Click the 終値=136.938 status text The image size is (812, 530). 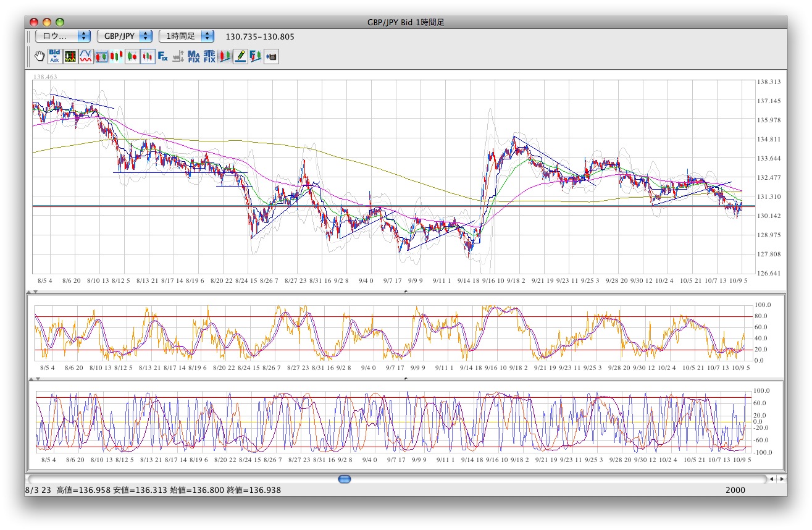click(x=254, y=490)
